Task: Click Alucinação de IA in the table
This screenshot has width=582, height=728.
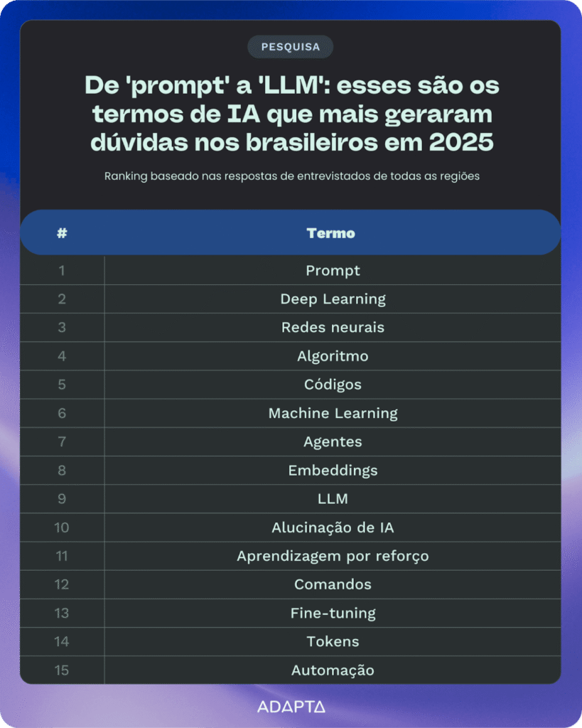Action: point(333,528)
